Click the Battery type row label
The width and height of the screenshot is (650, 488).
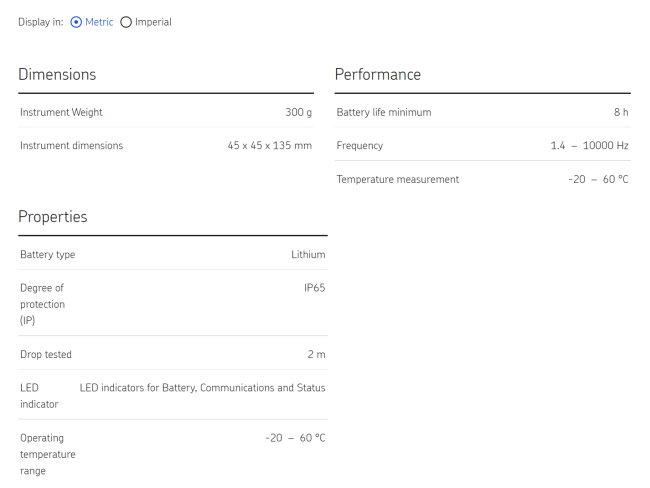[47, 255]
